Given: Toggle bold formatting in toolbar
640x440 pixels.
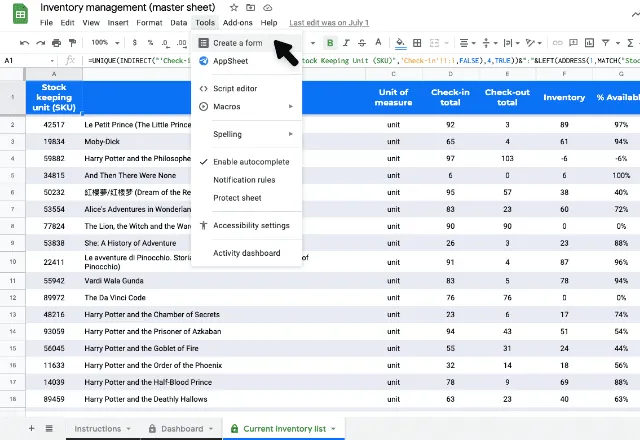Looking at the screenshot, I should click(x=330, y=43).
